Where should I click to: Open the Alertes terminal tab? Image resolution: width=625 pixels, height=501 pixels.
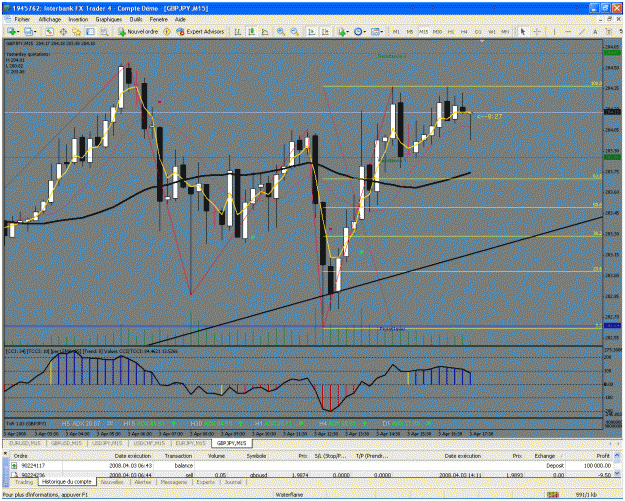click(143, 482)
